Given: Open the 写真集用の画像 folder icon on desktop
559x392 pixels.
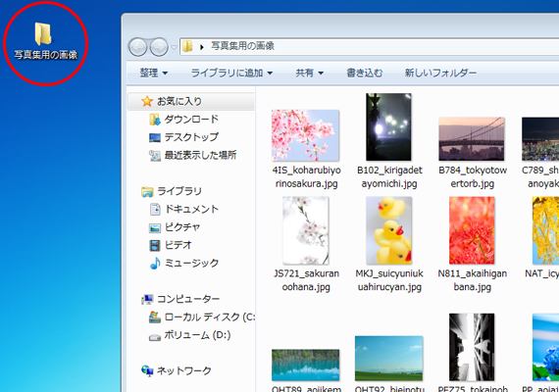Looking at the screenshot, I should tap(43, 34).
